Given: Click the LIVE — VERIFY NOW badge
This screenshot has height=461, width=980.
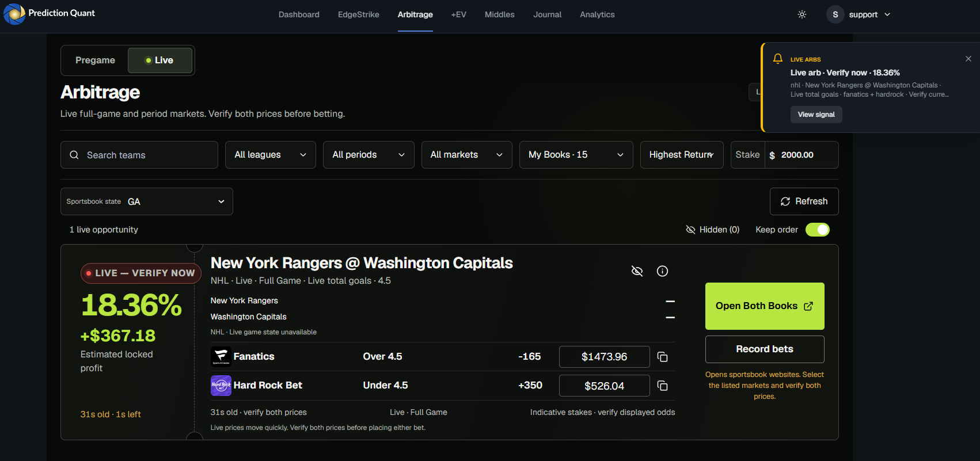Looking at the screenshot, I should coord(141,273).
